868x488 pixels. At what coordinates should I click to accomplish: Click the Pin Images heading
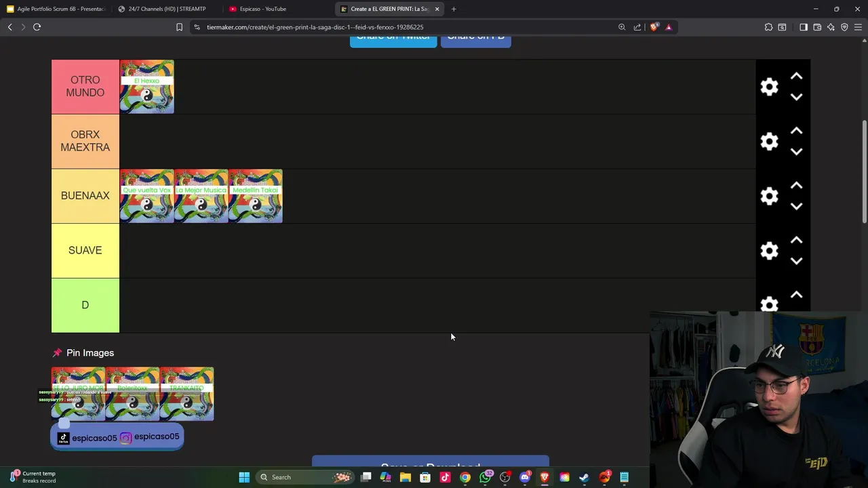[90, 352]
